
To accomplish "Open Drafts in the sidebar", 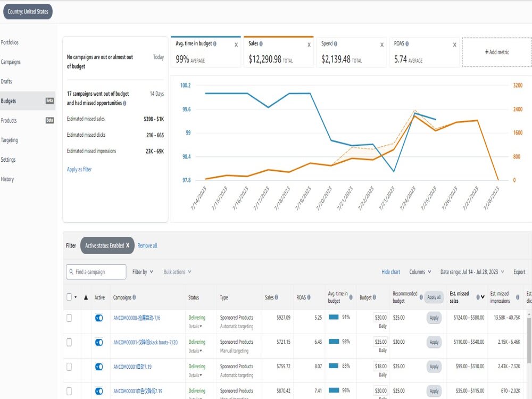I will (x=6, y=81).
